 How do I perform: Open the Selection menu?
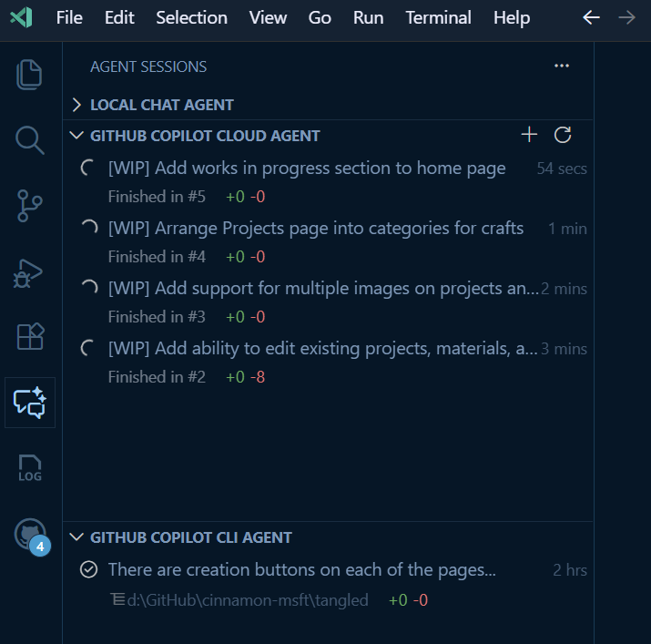pos(191,18)
